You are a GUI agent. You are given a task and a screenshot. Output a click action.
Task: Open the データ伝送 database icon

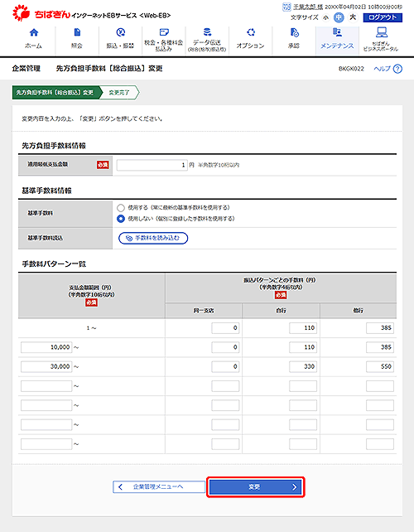[x=207, y=32]
